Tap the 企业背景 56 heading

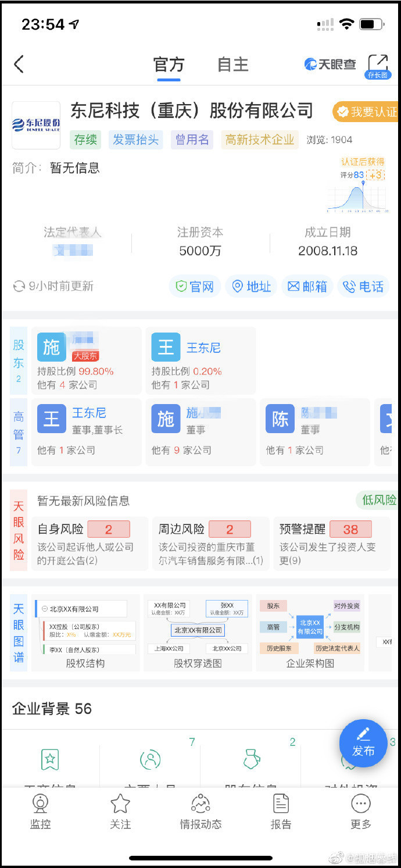click(x=52, y=709)
